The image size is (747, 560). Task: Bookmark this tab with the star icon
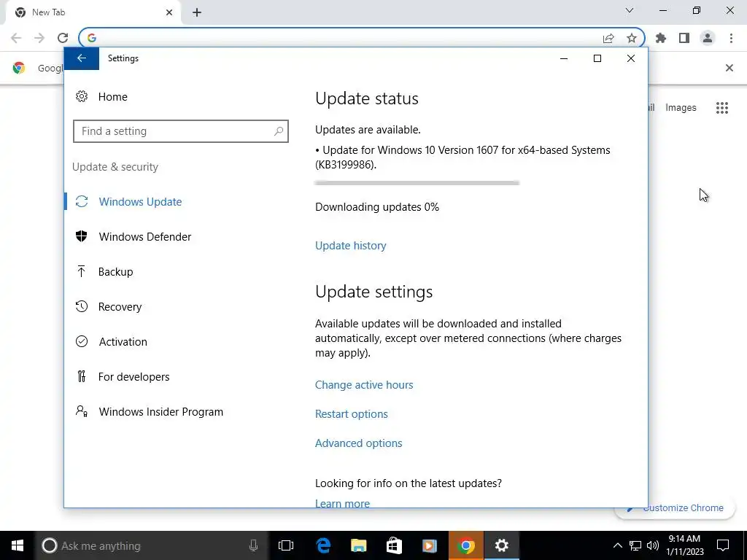632,38
